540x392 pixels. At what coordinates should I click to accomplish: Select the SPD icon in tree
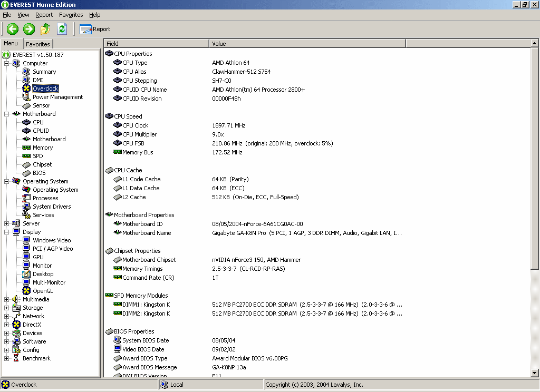click(26, 156)
